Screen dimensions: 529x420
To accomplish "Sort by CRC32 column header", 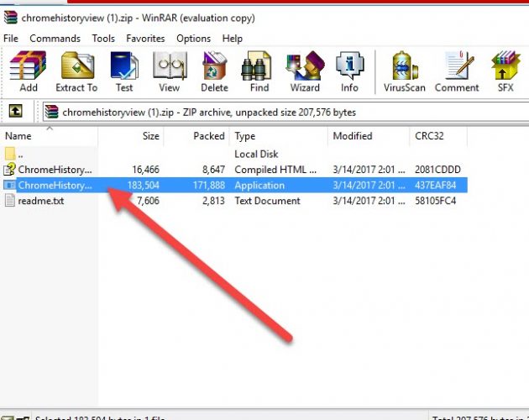I will point(438,136).
